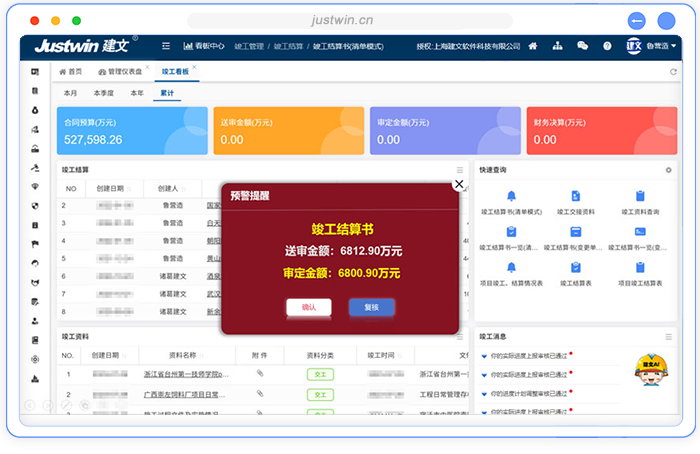The height and width of the screenshot is (454, 700).
Task: Open 竣工结算表 quick query icon
Action: click(575, 269)
